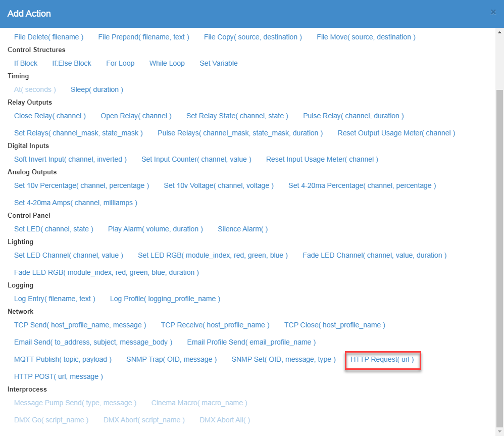504x437 pixels.
Task: Choose Cinema Macro( macro_name )
Action: coord(199,403)
